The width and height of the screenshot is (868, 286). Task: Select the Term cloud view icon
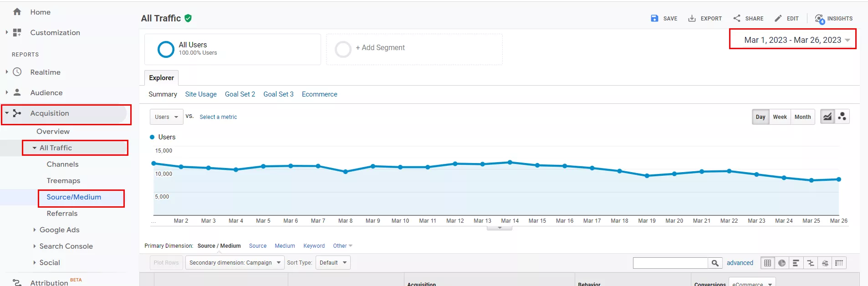point(825,263)
